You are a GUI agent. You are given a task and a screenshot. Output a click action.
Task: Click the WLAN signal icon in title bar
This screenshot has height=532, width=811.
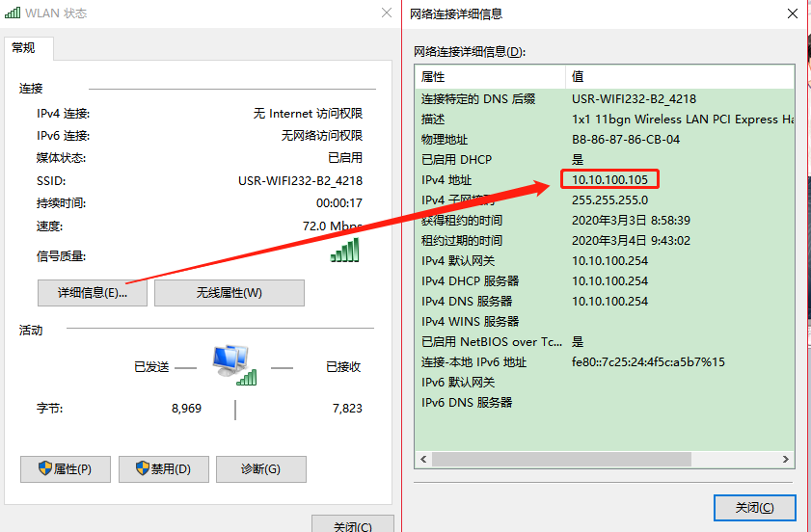[x=13, y=13]
